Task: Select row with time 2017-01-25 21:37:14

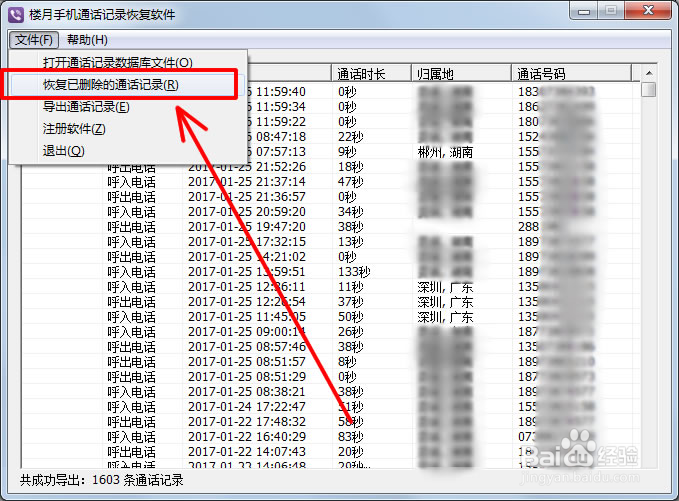Action: [331, 182]
